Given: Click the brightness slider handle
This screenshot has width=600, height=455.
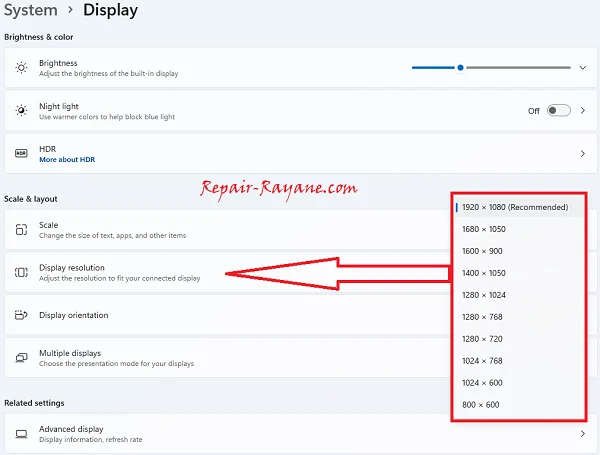Looking at the screenshot, I should 460,68.
